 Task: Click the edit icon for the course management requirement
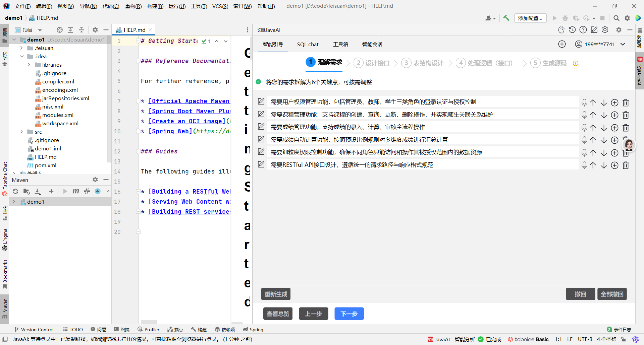point(261,114)
